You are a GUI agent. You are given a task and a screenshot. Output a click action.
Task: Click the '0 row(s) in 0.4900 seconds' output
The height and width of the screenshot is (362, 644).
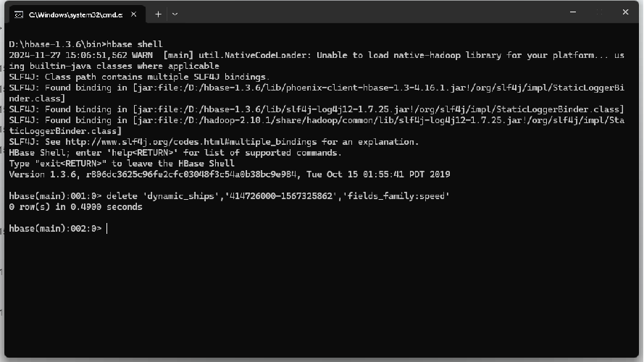(x=75, y=207)
